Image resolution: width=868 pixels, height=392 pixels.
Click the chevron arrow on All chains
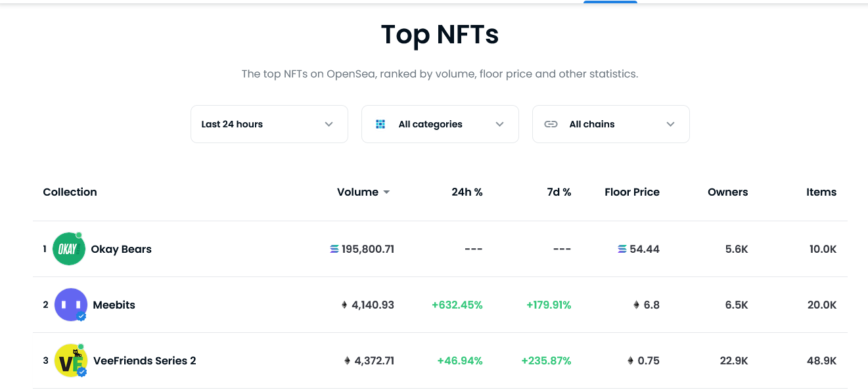tap(671, 124)
